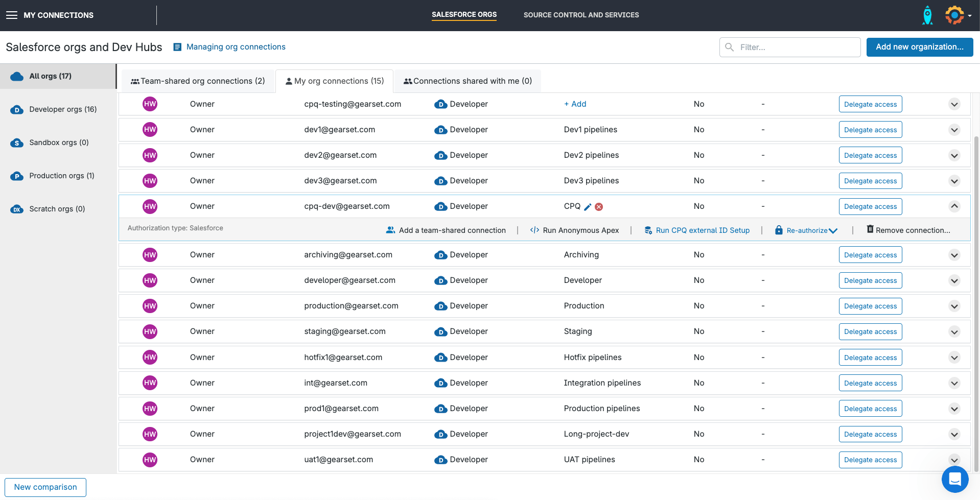Expand the staging@gearset.com row details
This screenshot has height=500, width=980.
click(x=954, y=332)
